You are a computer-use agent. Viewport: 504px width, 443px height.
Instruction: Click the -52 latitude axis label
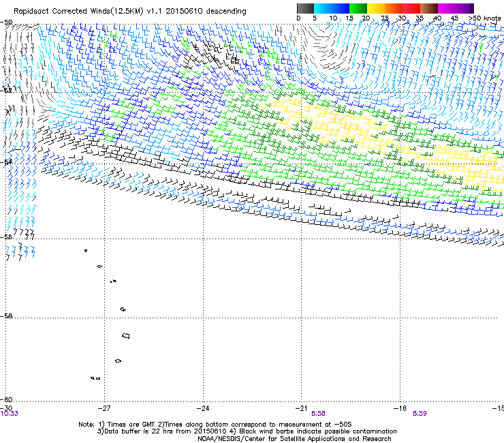(6, 90)
